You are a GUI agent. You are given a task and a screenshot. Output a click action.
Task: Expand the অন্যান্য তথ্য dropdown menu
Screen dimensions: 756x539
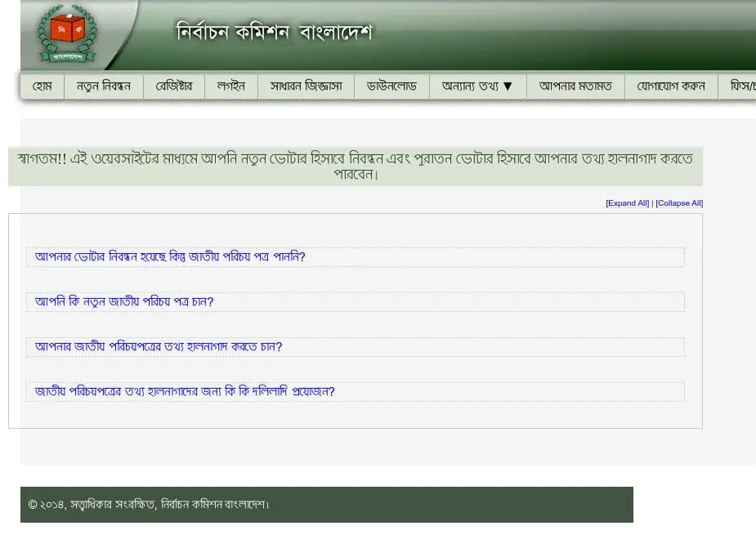click(477, 87)
